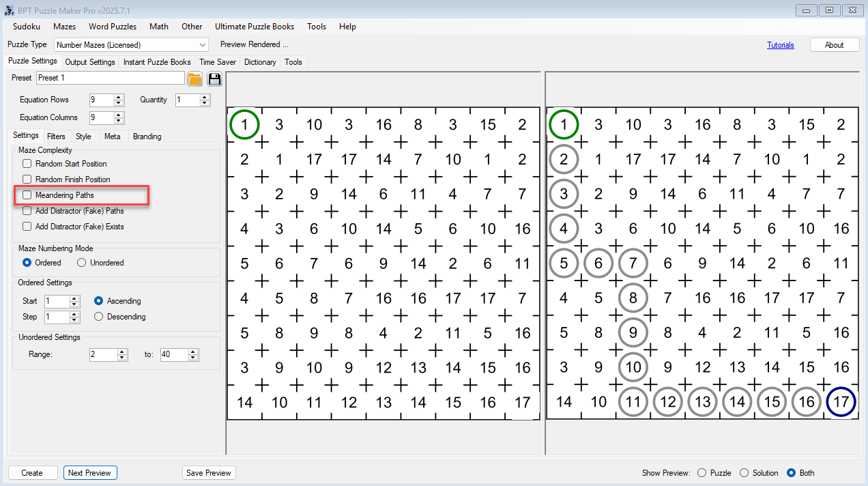Image resolution: width=868 pixels, height=486 pixels.
Task: Increase Quantity spinner value
Action: tap(205, 97)
